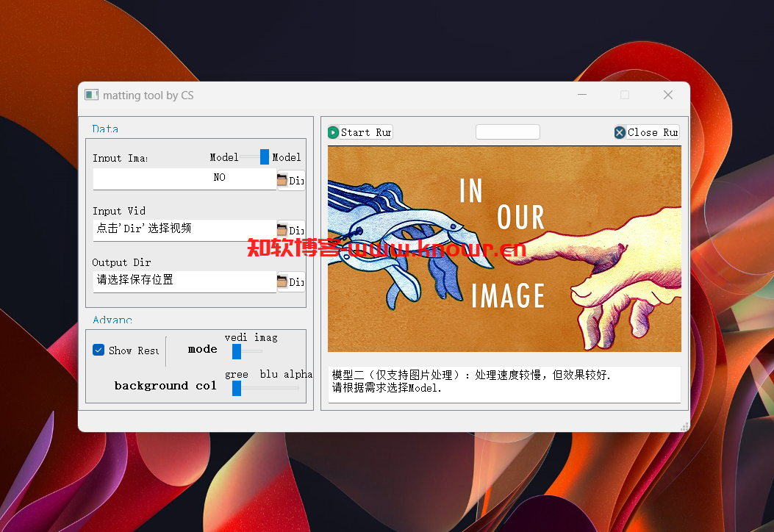Click the Output Dir path field
Image resolution: width=774 pixels, height=532 pixels.
pyautogui.click(x=184, y=281)
